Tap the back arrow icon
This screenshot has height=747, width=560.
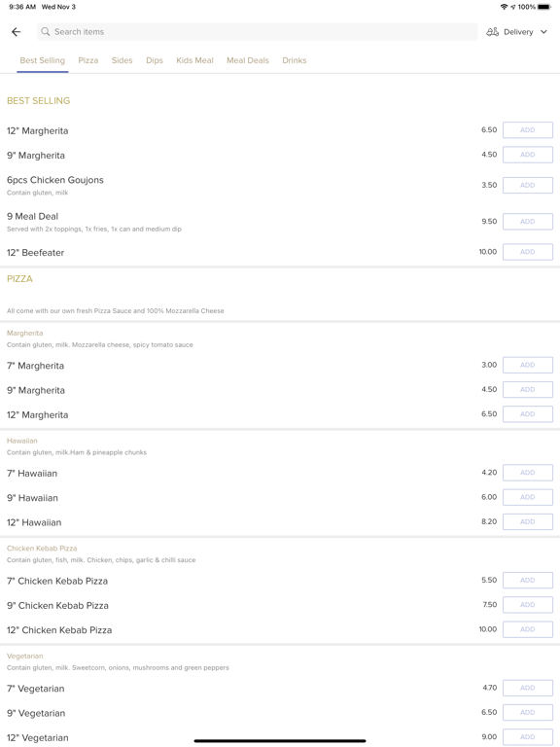pyautogui.click(x=17, y=32)
